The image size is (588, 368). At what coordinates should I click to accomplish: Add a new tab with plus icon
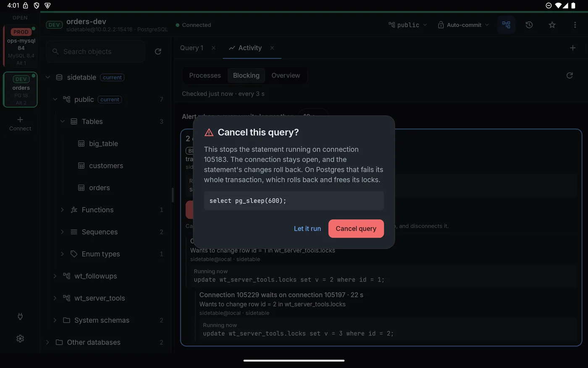(x=572, y=48)
